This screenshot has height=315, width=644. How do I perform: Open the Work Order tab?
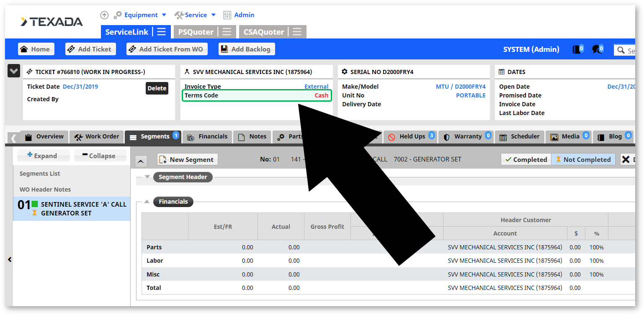pos(97,137)
